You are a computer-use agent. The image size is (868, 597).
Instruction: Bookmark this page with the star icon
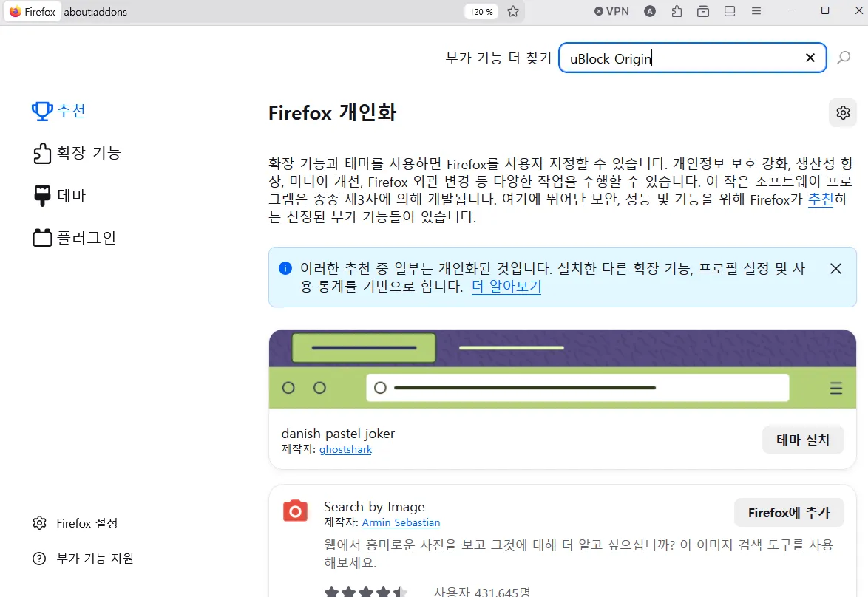coord(513,12)
